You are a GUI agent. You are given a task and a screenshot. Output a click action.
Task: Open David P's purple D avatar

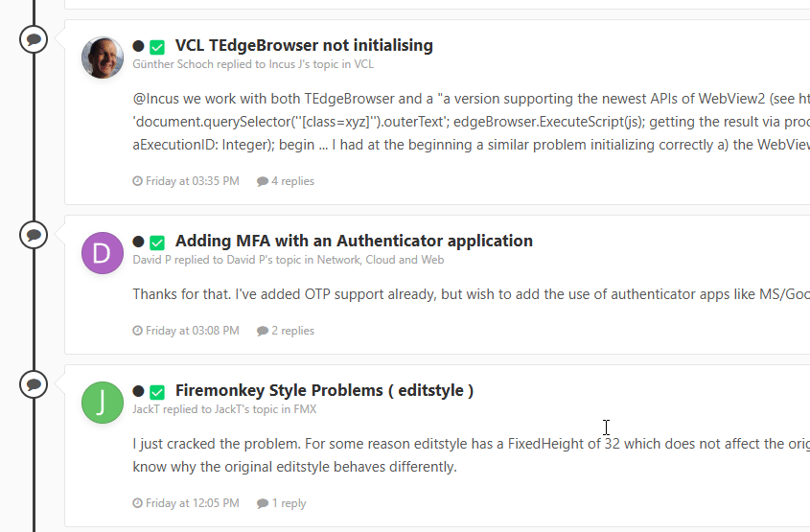tap(103, 253)
